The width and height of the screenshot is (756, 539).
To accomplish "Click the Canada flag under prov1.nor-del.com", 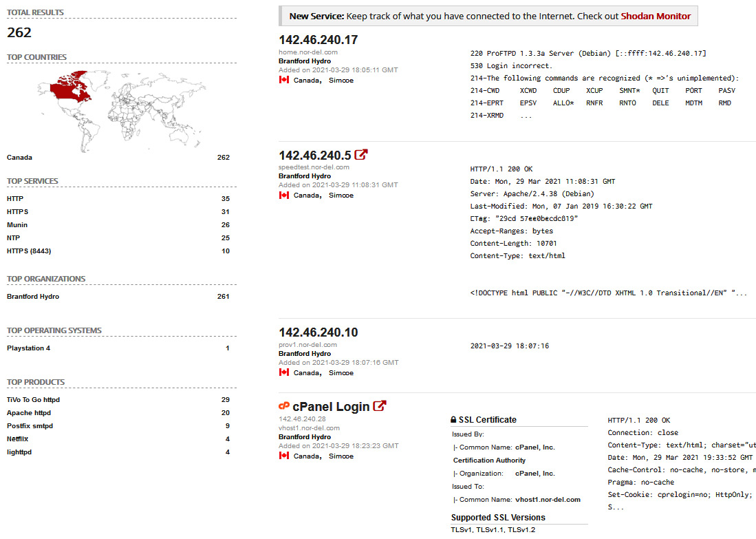I will point(284,372).
